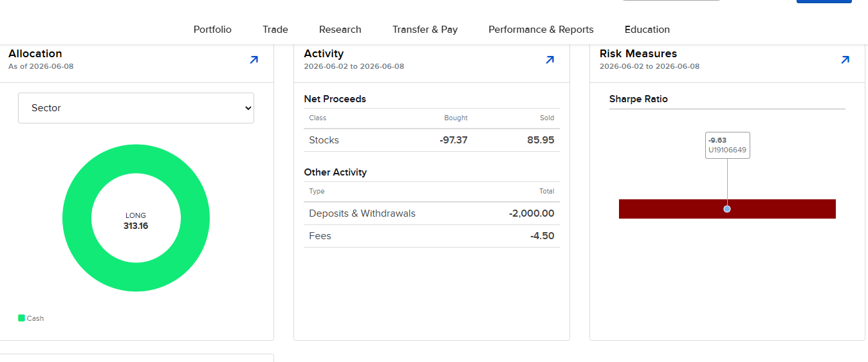Click the Allocation panel title

pos(35,53)
